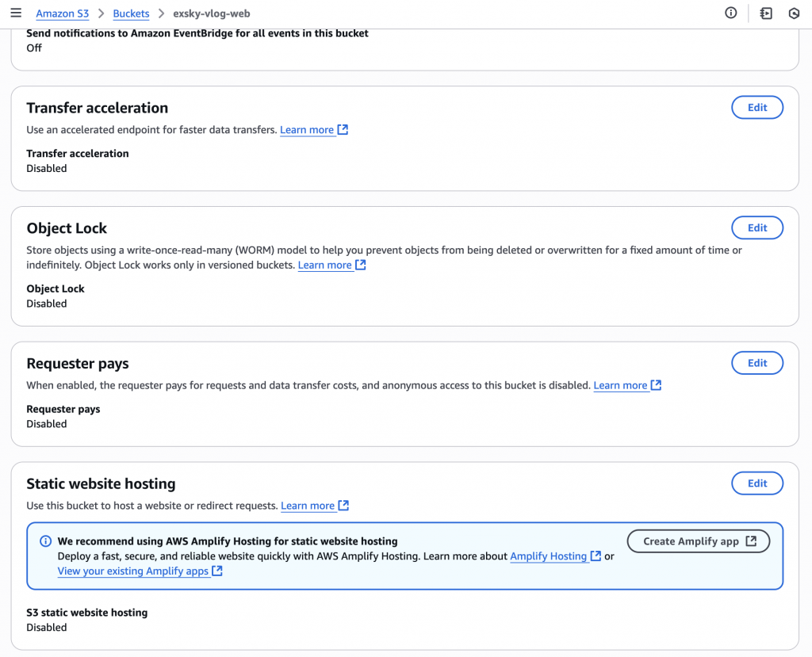Edit Object Lock configuration

[x=756, y=228]
